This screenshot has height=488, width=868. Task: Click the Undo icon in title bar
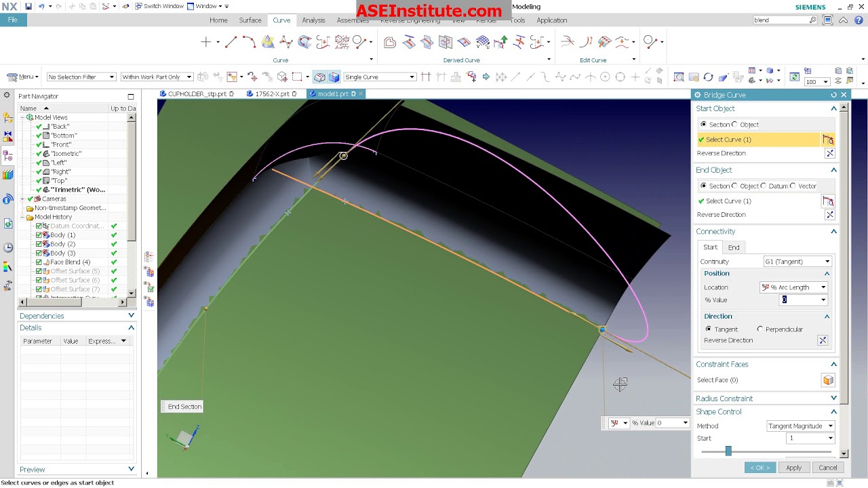pos(41,6)
